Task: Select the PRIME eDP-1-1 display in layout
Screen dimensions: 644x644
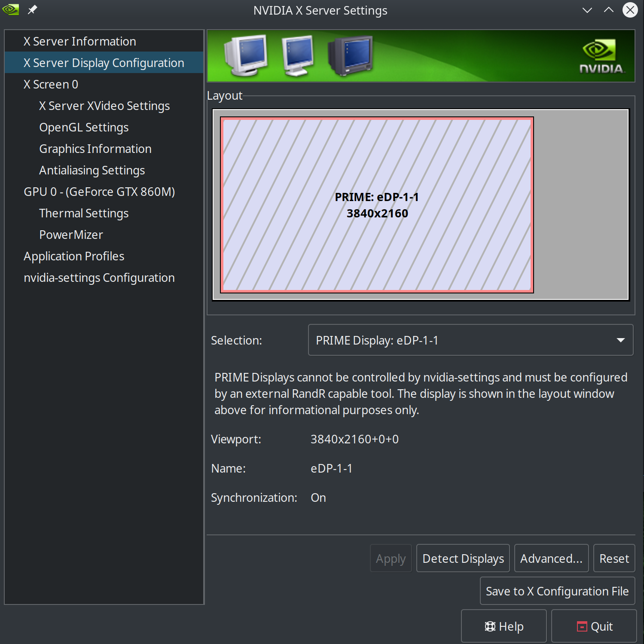Action: point(377,205)
